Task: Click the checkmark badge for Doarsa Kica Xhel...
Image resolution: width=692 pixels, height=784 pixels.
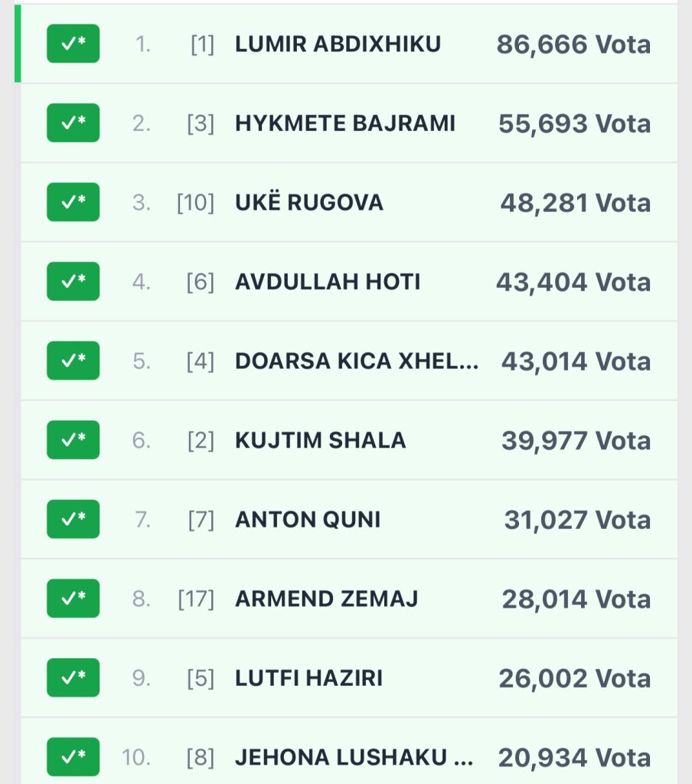Action: click(73, 361)
